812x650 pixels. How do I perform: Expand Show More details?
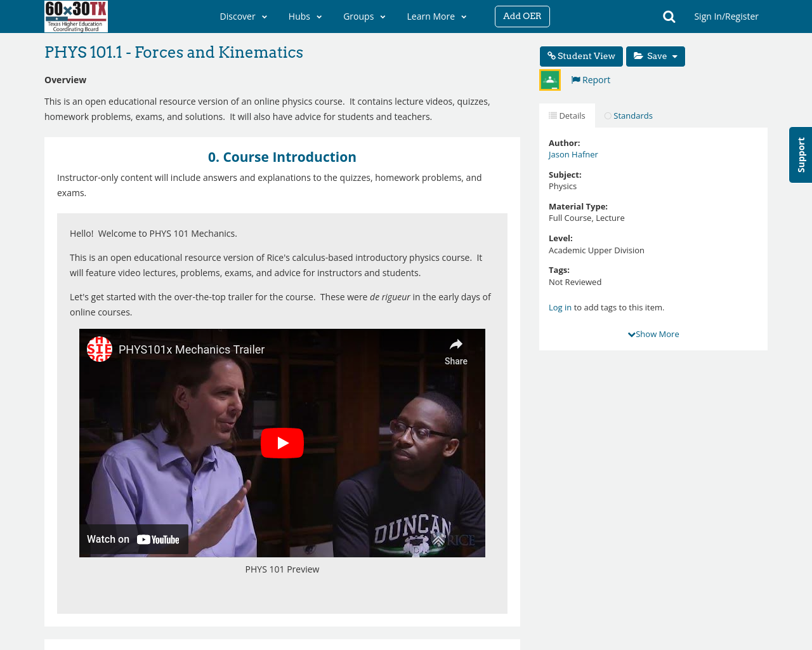(653, 334)
